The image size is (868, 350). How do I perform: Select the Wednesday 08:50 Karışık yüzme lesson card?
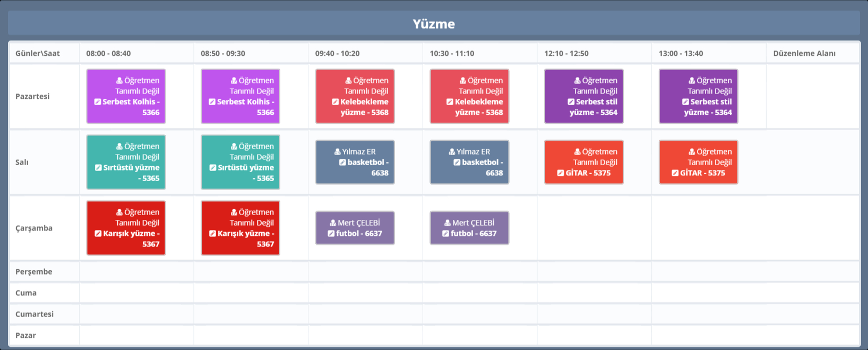[x=240, y=228]
